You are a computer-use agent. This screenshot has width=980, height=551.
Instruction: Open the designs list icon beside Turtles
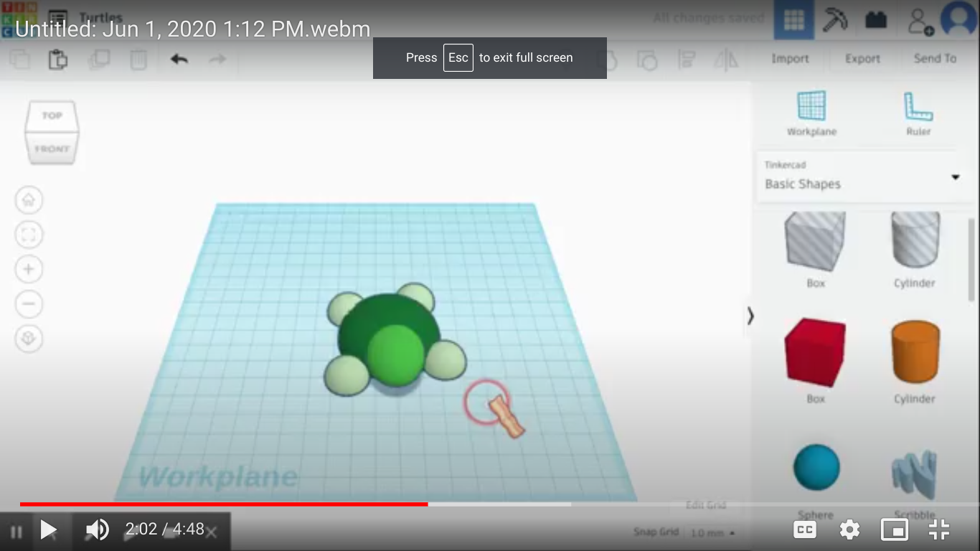(57, 17)
